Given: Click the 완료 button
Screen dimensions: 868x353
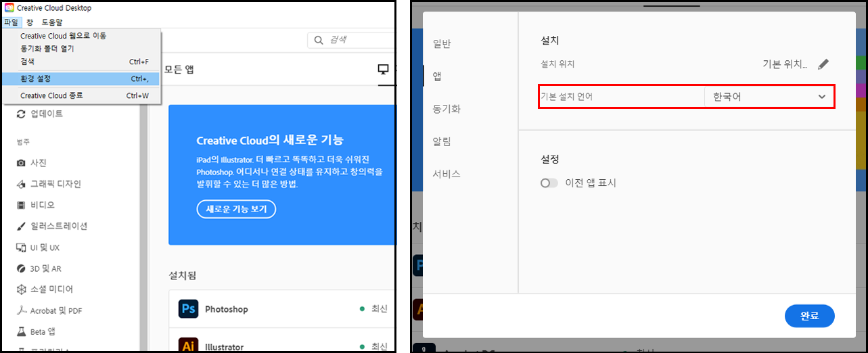Looking at the screenshot, I should point(810,316).
